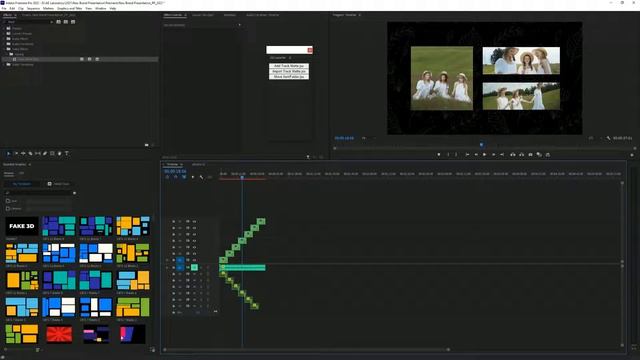Click the Extract button
Viewport: 640px width, 360px height.
[x=522, y=155]
